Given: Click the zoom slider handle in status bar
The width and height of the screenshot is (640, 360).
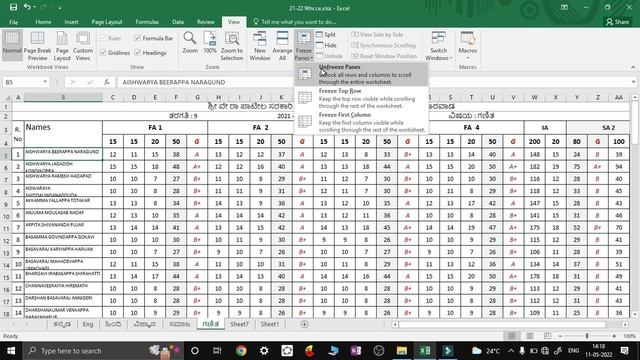Looking at the screenshot, I should pyautogui.click(x=587, y=336).
